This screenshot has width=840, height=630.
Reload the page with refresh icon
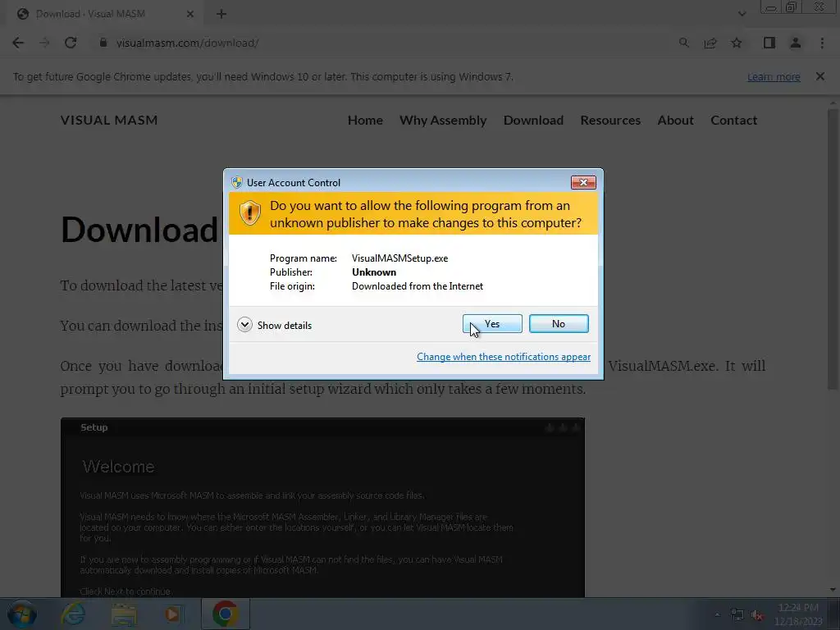(x=71, y=43)
